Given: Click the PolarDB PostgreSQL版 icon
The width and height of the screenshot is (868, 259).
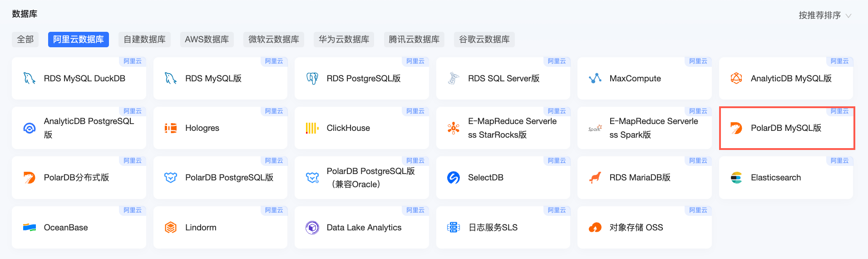Looking at the screenshot, I should pyautogui.click(x=171, y=178).
